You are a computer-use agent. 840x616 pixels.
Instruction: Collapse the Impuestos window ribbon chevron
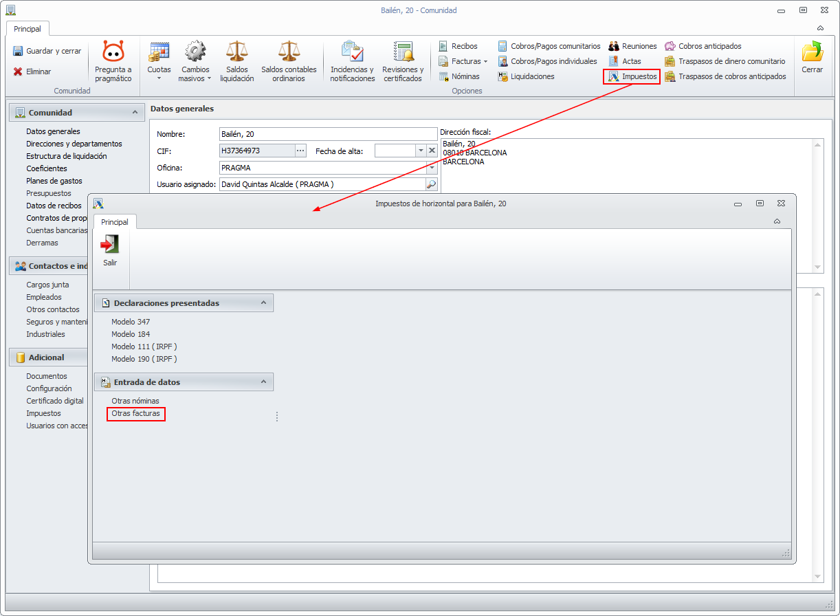tap(777, 221)
